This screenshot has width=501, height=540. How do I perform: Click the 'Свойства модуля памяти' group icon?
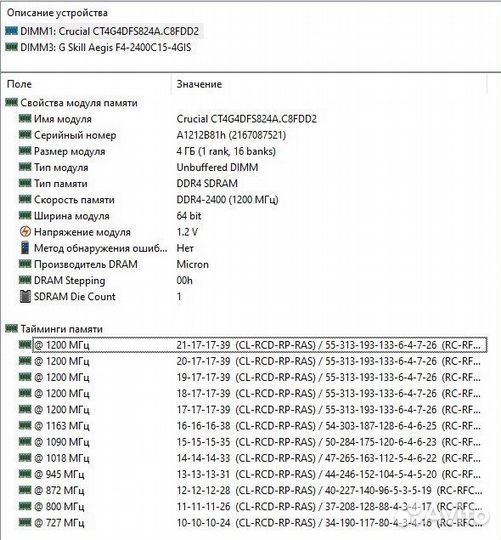[x=11, y=102]
